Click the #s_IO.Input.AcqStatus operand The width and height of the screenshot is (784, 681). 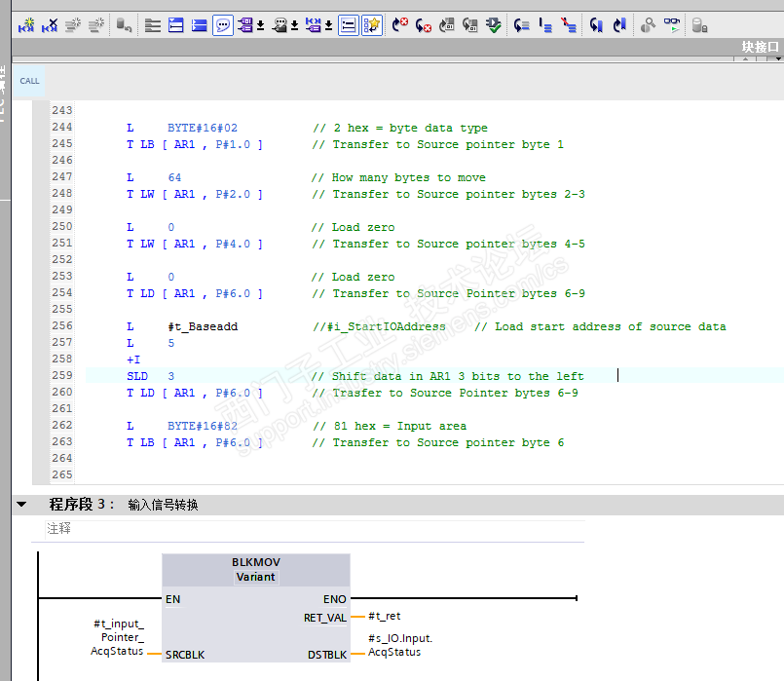(400, 645)
